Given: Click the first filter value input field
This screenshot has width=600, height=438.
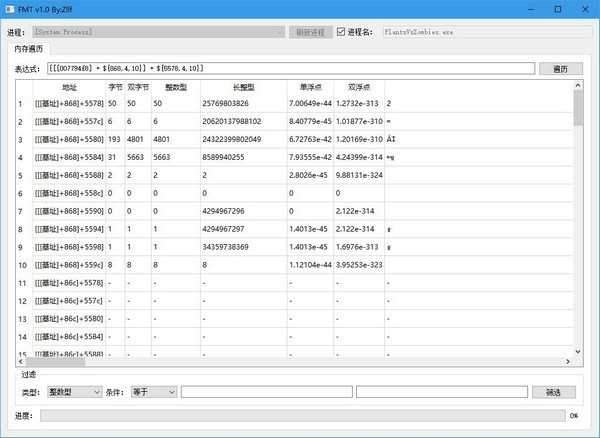Looking at the screenshot, I should (267, 392).
